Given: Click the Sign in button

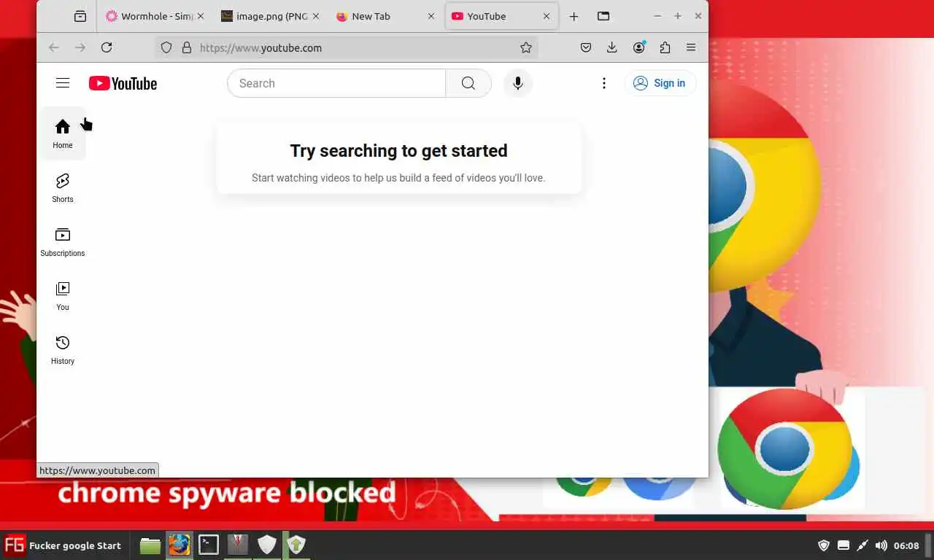Looking at the screenshot, I should tap(660, 83).
